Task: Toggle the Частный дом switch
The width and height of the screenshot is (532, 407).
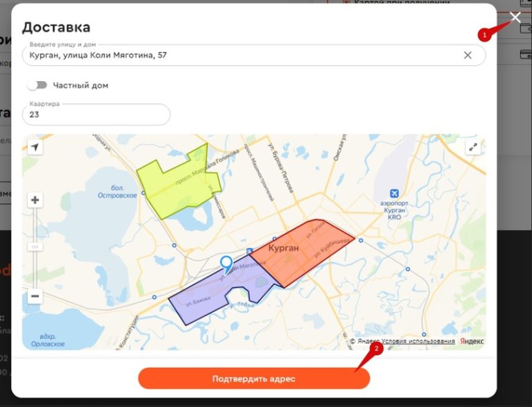Action: pyautogui.click(x=37, y=85)
